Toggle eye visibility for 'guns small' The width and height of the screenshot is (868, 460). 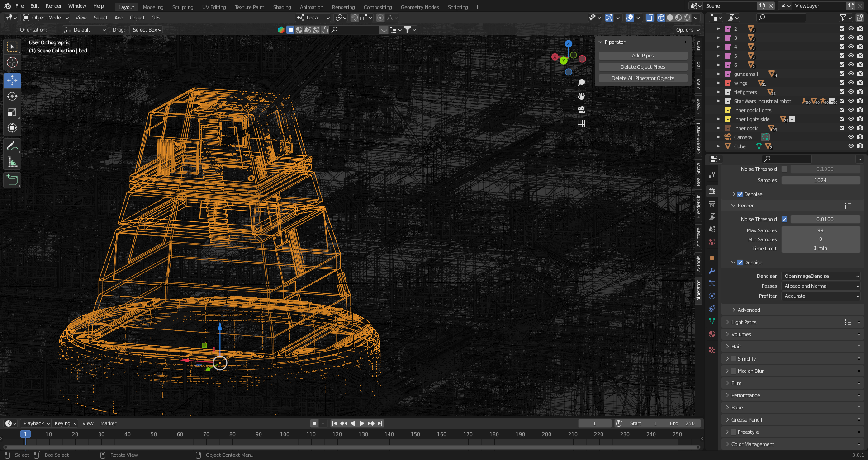pyautogui.click(x=851, y=74)
